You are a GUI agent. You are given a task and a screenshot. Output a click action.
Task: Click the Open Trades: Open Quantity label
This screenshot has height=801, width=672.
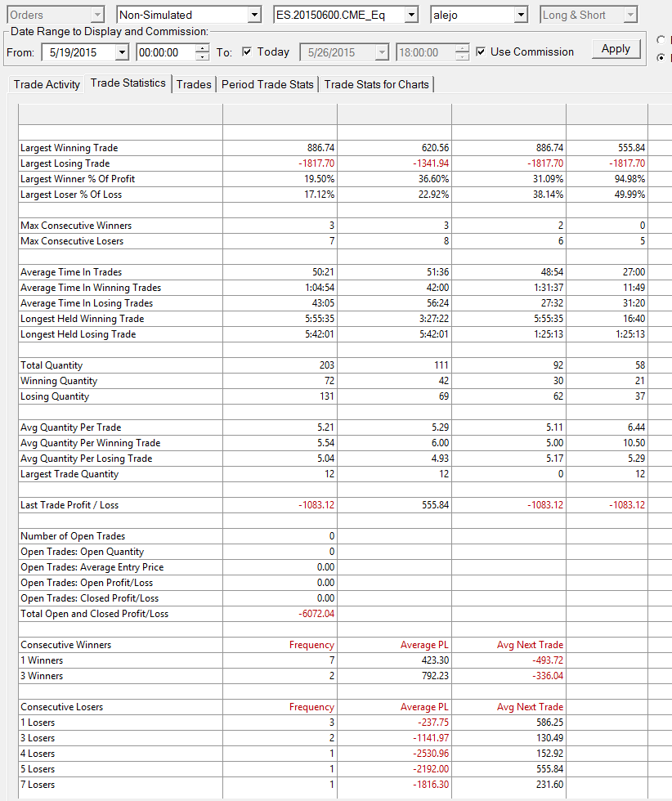pyautogui.click(x=83, y=552)
